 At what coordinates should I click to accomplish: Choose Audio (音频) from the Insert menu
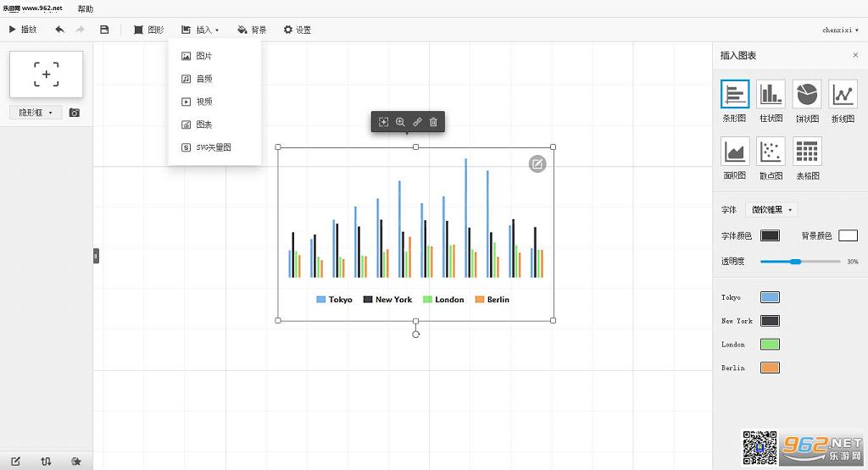coord(214,79)
